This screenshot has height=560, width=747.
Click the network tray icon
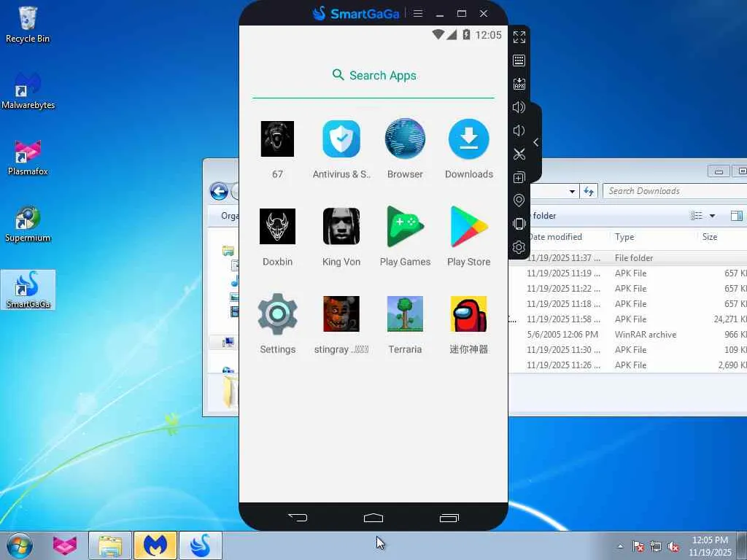[656, 547]
